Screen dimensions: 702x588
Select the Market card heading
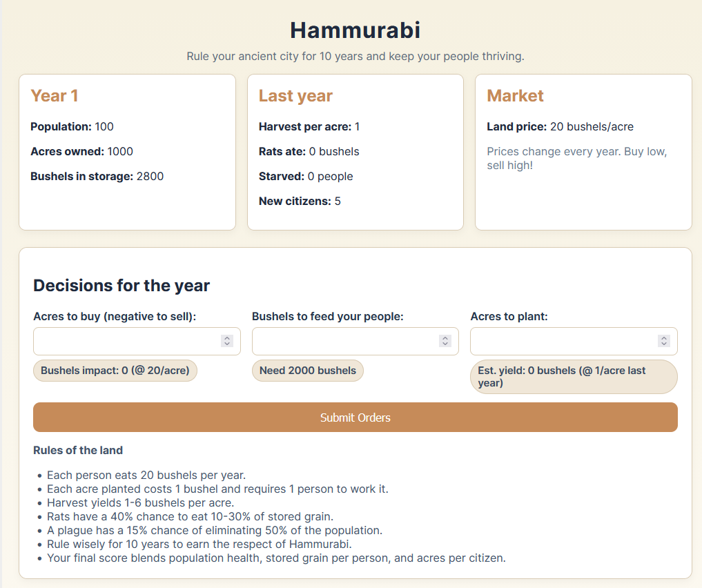tap(515, 96)
